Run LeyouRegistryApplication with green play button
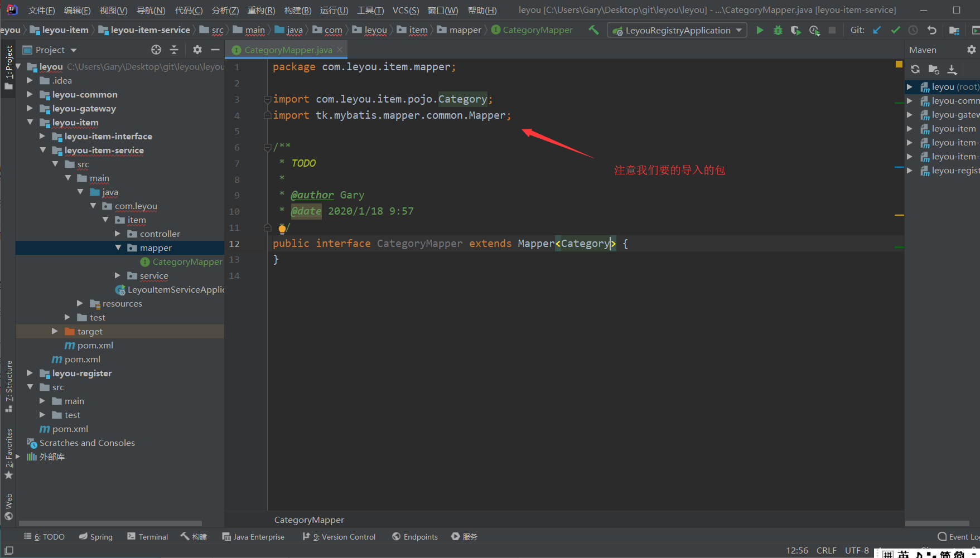Viewport: 980px width, 558px height. 760,30
